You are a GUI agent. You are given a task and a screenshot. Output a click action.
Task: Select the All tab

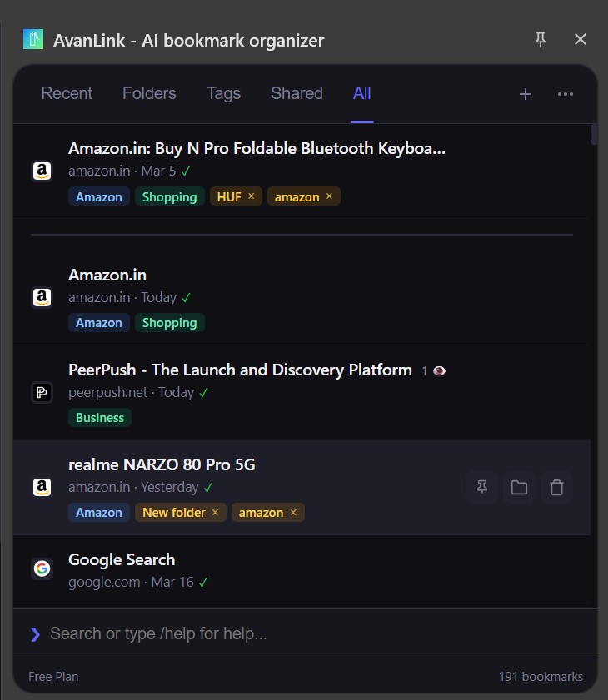click(361, 93)
